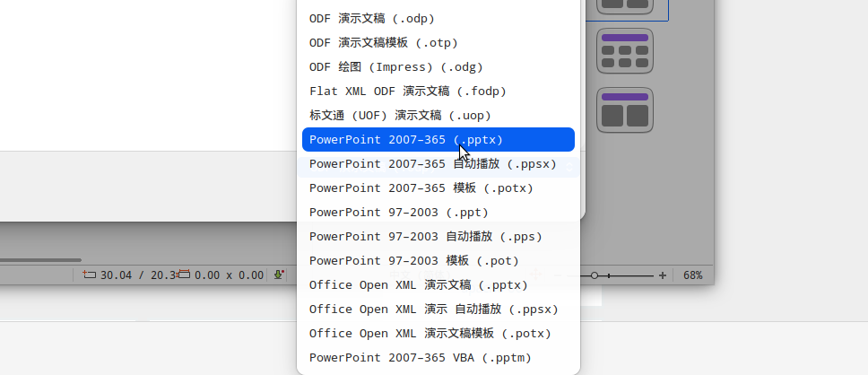Apply the title with six content boxes layout

click(x=625, y=51)
